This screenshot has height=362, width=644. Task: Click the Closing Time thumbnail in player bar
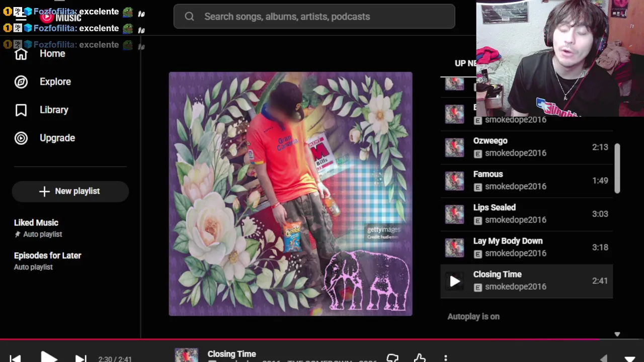[x=186, y=355]
